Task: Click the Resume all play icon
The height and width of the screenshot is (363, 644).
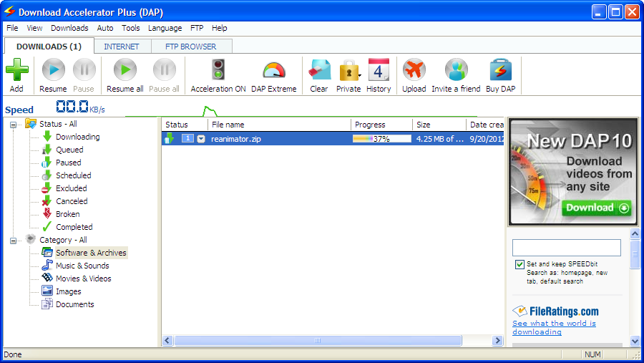Action: [125, 70]
